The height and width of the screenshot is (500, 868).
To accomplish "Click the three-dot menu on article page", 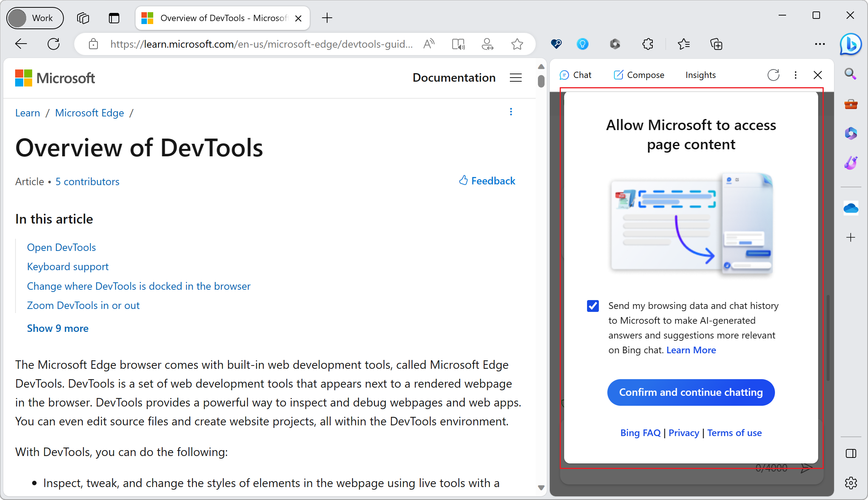I will pos(511,112).
